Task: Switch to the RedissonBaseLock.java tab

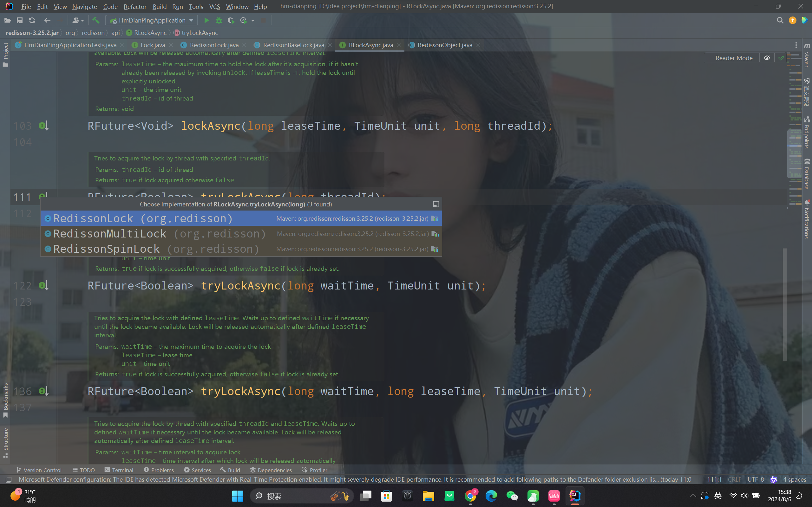Action: [x=293, y=45]
